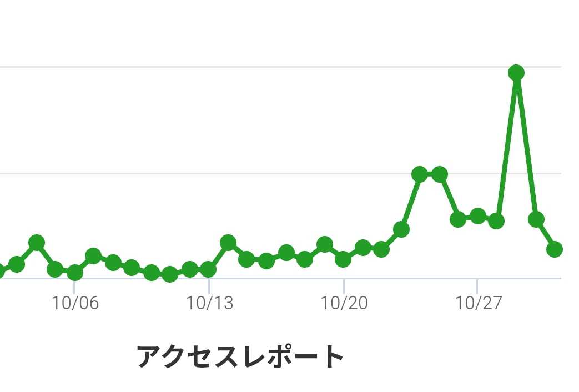Click the 10/04 small peak data point

pos(37,243)
